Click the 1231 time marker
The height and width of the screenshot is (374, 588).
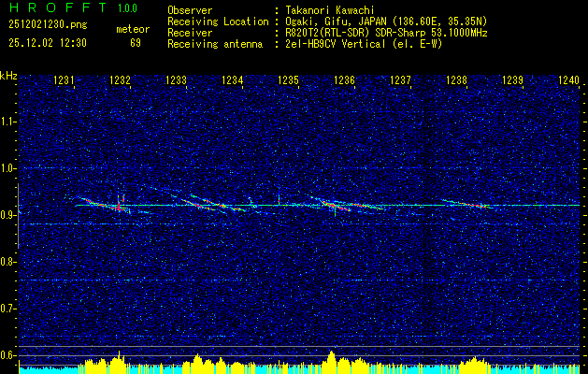pyautogui.click(x=65, y=79)
